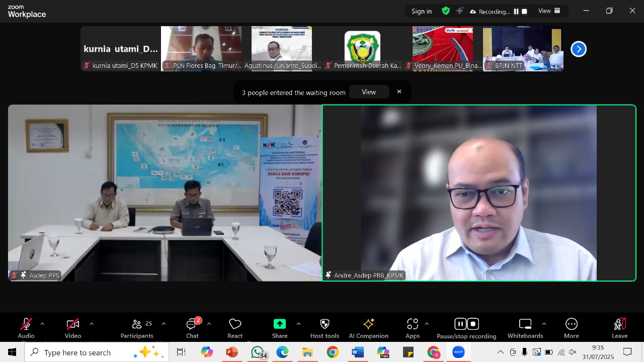
Task: Open the share options arrow beside Share
Action: click(x=298, y=324)
